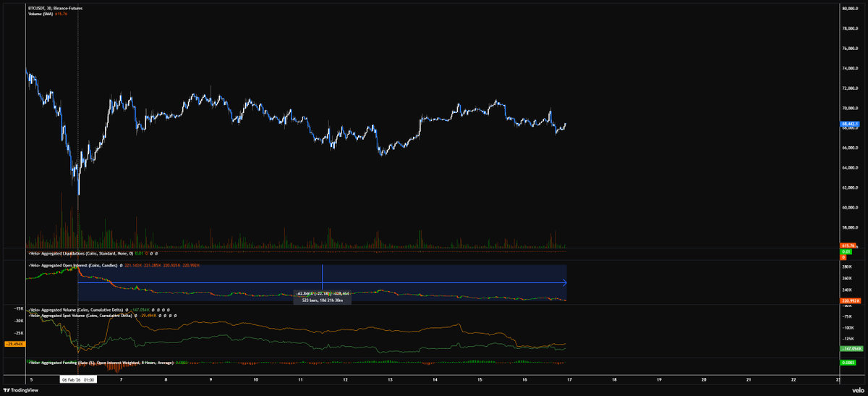Screen dimensions: 868x396
Task: Click date 17 on the time axis
Action: (x=569, y=379)
